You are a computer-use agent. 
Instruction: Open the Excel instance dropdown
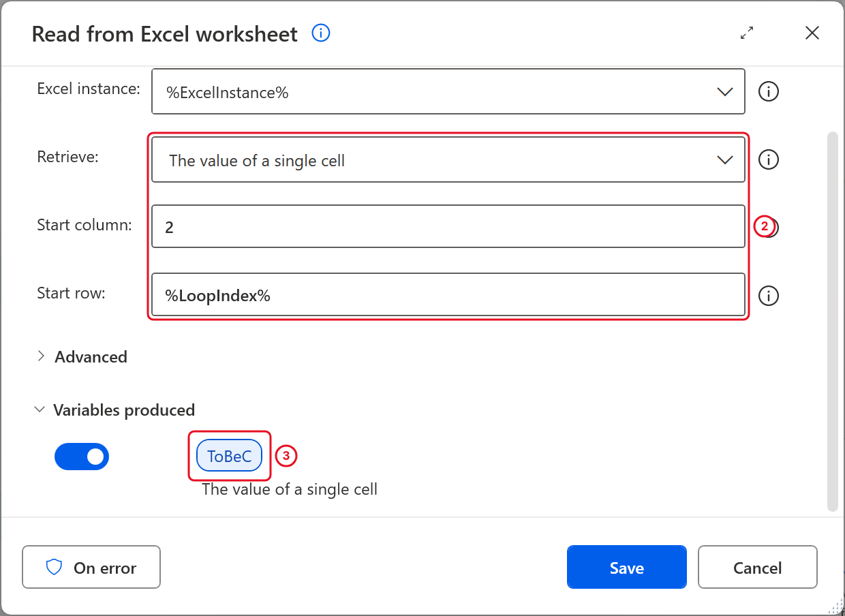pos(448,91)
